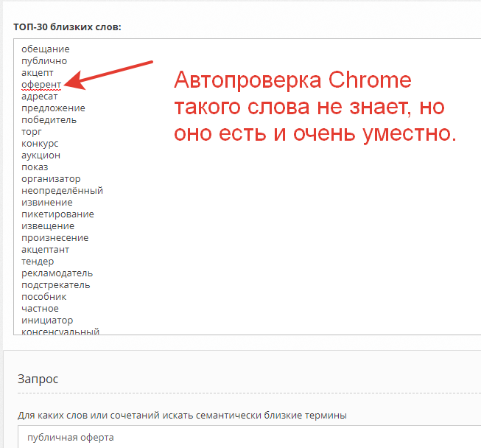Click the underlined word 'оферент'

click(x=41, y=85)
